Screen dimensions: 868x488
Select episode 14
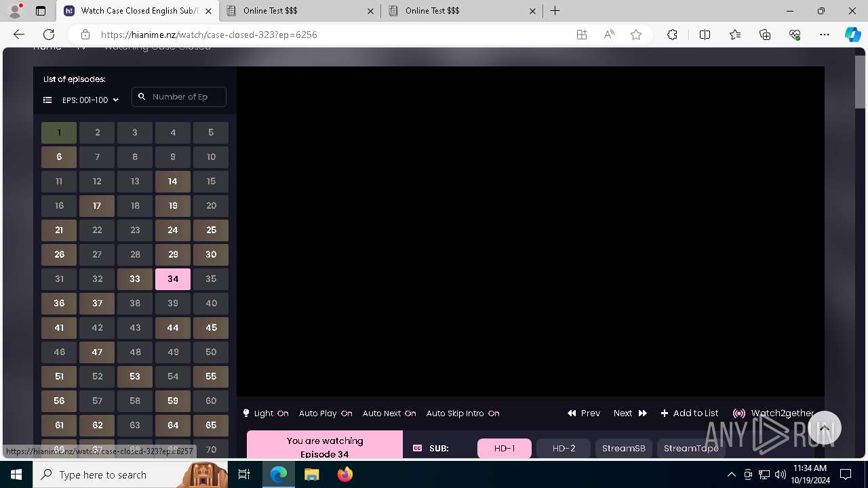tap(173, 181)
